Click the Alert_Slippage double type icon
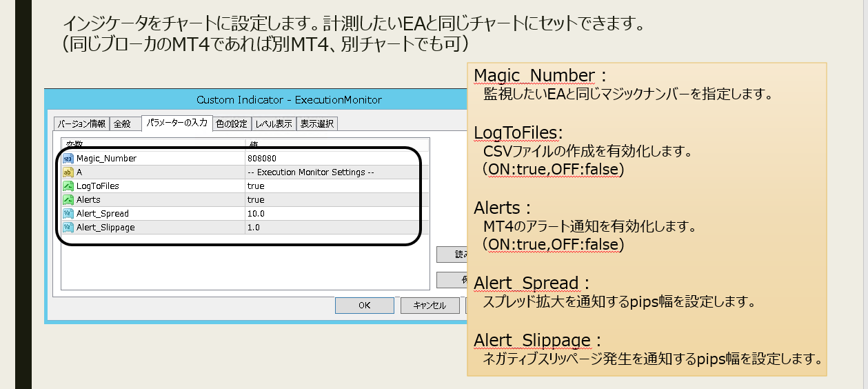The width and height of the screenshot is (868, 389). tap(68, 228)
